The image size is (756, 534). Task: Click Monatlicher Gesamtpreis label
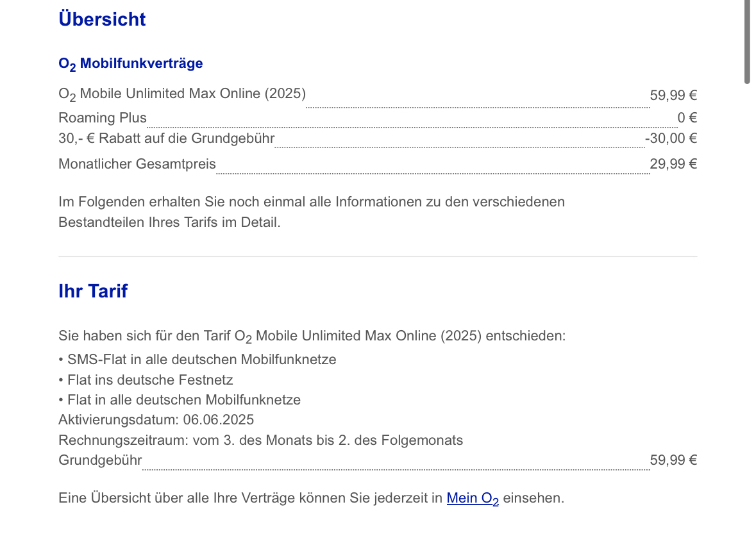pyautogui.click(x=137, y=164)
